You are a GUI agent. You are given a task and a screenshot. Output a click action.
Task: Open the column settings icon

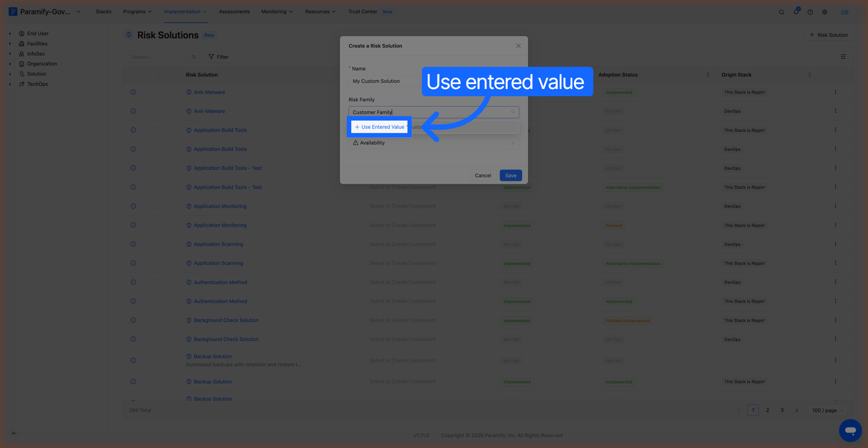tap(843, 57)
